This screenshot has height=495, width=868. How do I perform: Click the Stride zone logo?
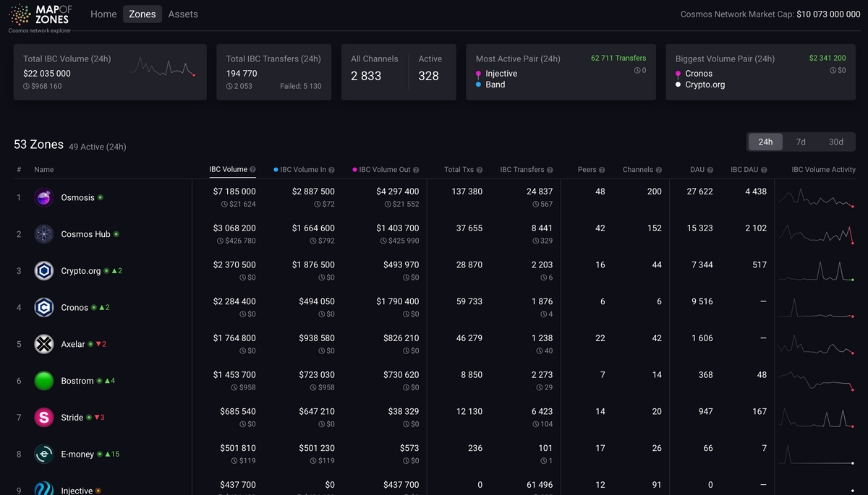[44, 418]
